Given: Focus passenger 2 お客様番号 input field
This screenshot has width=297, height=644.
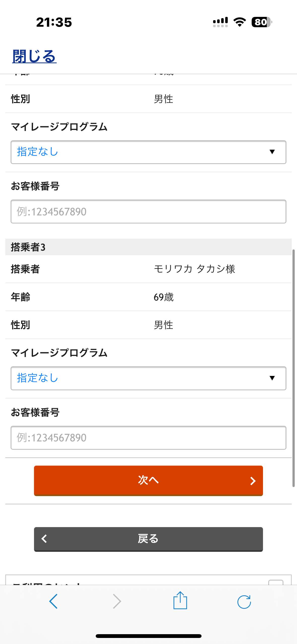Looking at the screenshot, I should pos(148,212).
